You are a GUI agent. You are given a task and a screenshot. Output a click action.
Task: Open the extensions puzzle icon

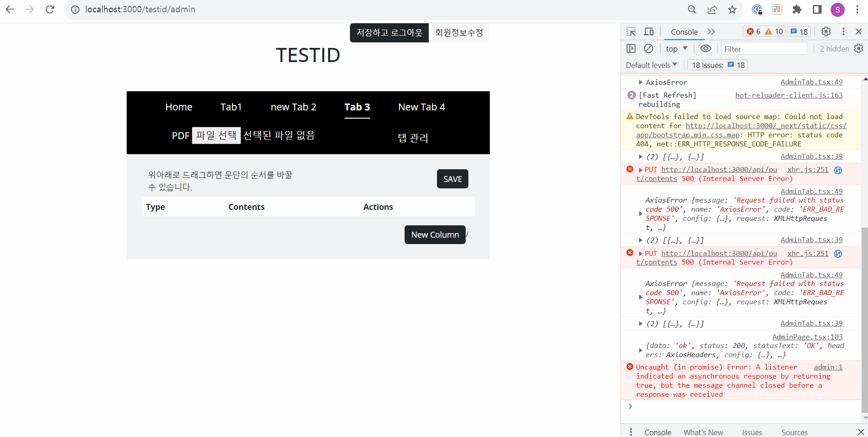(x=796, y=10)
